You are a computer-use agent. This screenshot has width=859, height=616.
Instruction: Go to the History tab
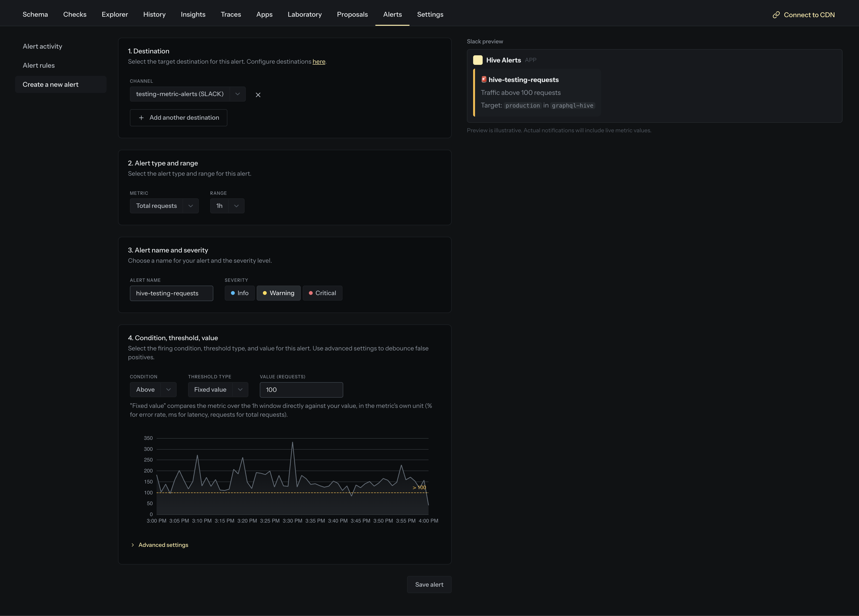pyautogui.click(x=154, y=14)
